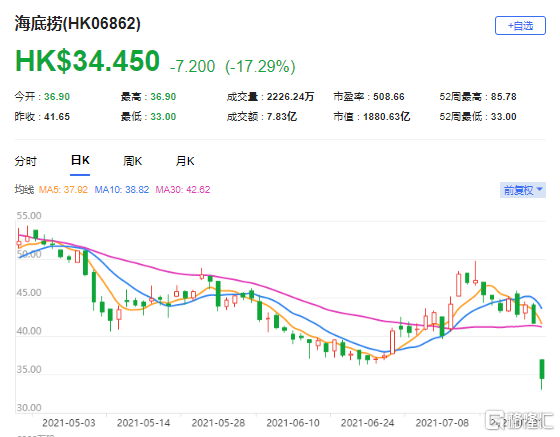Click the 45.00 price axis label
The image size is (560, 437).
coord(29,293)
